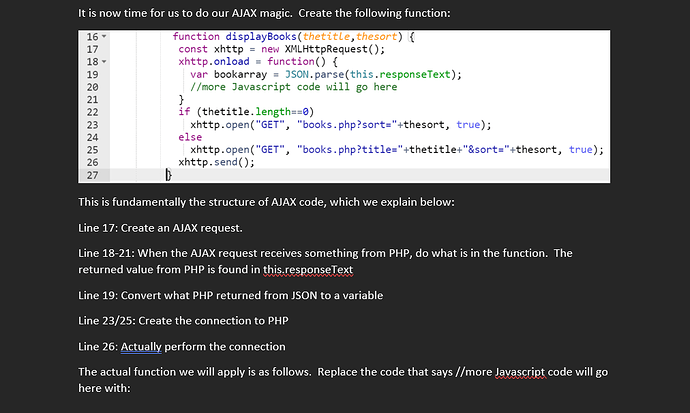Click line number 17 in gutter
Screen dimensions: 690x413
point(92,49)
